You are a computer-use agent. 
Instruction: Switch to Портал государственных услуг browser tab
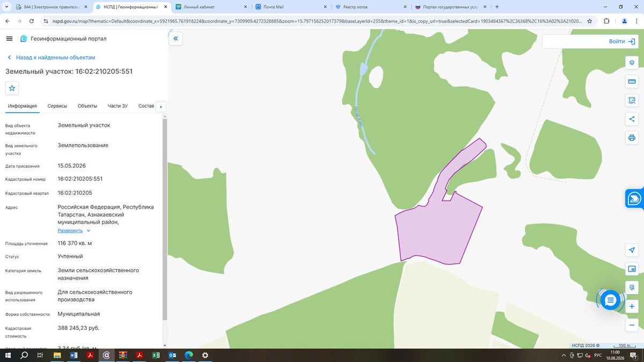tap(450, 7)
